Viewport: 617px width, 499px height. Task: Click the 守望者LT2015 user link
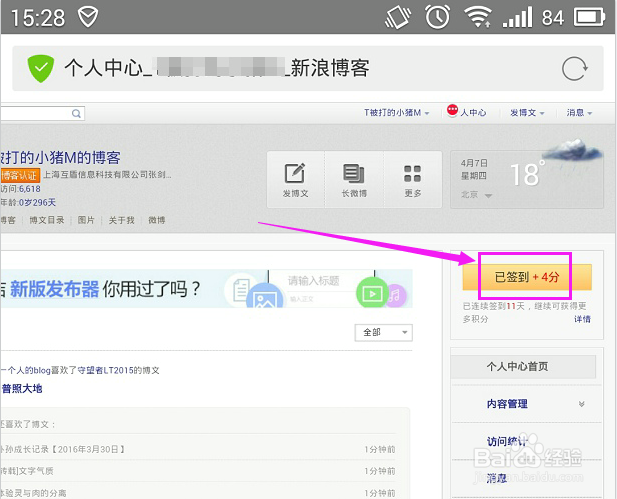pyautogui.click(x=105, y=370)
